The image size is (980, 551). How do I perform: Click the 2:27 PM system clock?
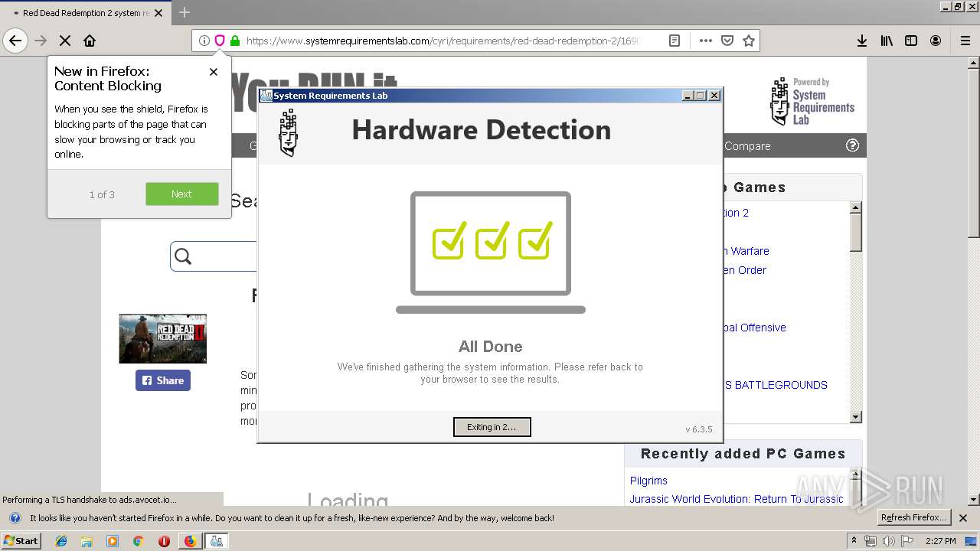tap(941, 541)
